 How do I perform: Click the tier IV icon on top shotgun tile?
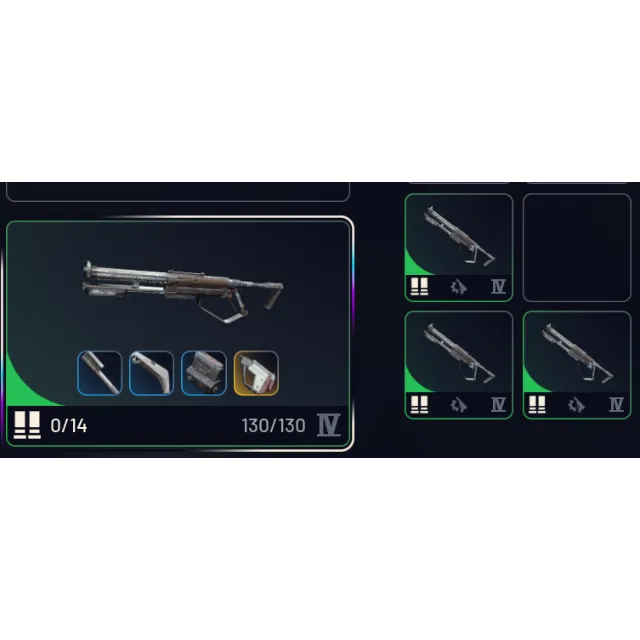pos(498,287)
